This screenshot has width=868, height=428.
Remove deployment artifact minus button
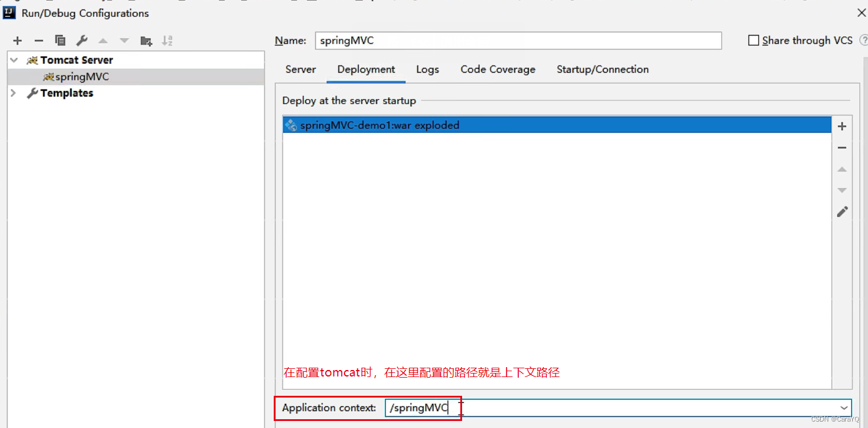[x=842, y=148]
